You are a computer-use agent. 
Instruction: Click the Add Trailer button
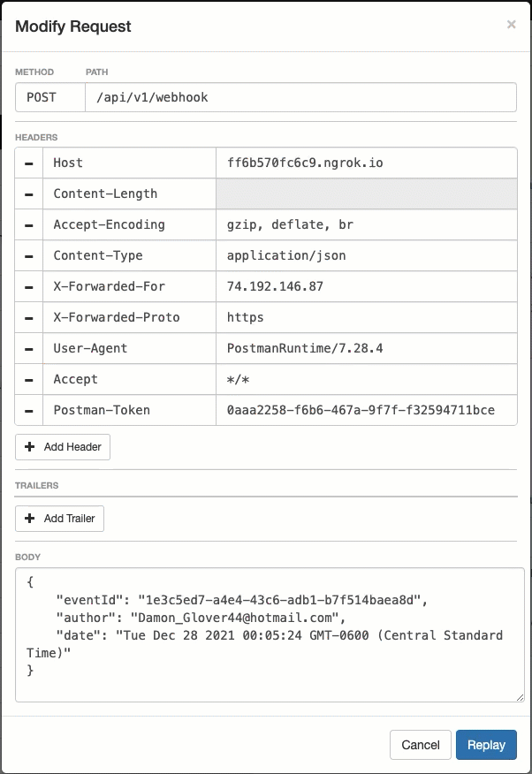[x=60, y=519]
